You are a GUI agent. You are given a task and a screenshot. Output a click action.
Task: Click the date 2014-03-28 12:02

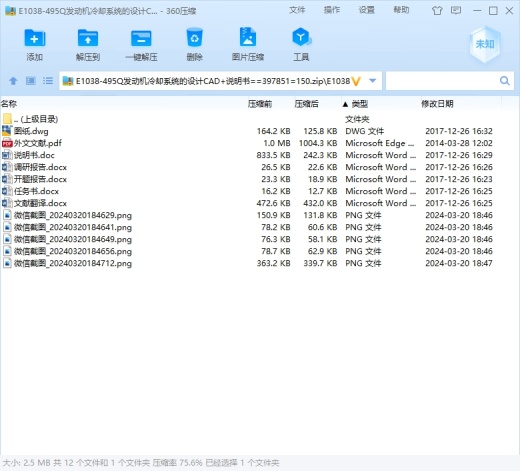click(x=459, y=143)
